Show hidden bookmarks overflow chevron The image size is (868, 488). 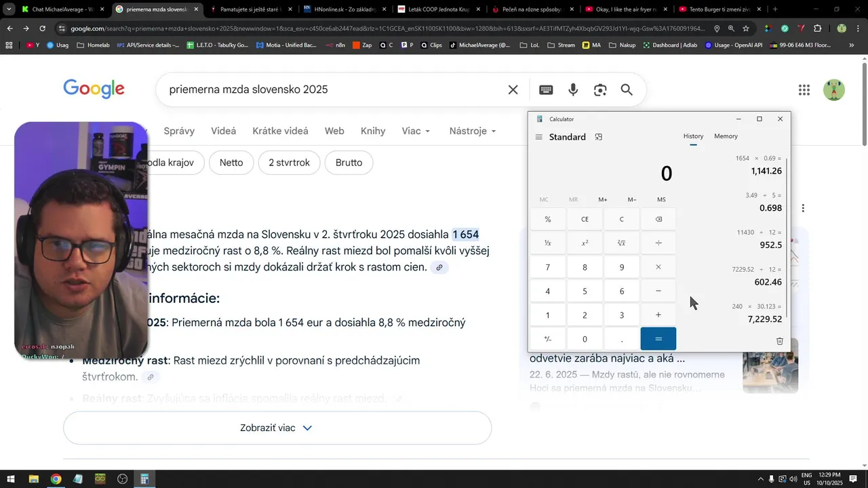[852, 45]
